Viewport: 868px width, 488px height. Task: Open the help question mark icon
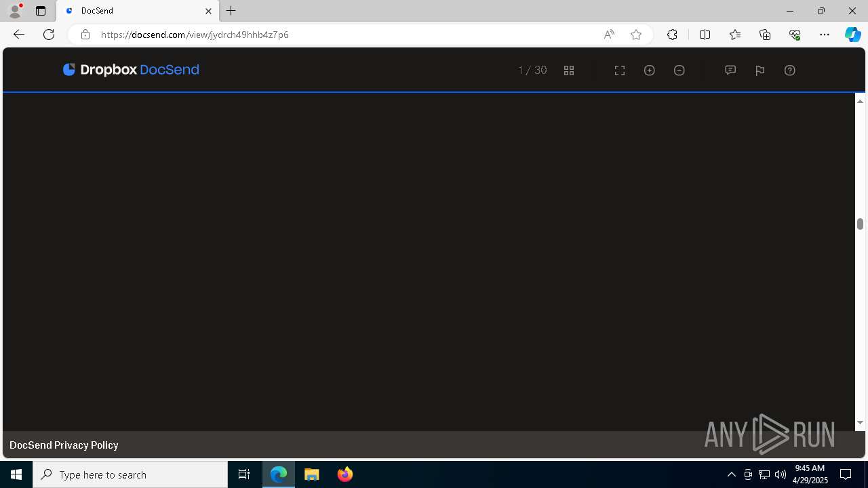tap(790, 70)
